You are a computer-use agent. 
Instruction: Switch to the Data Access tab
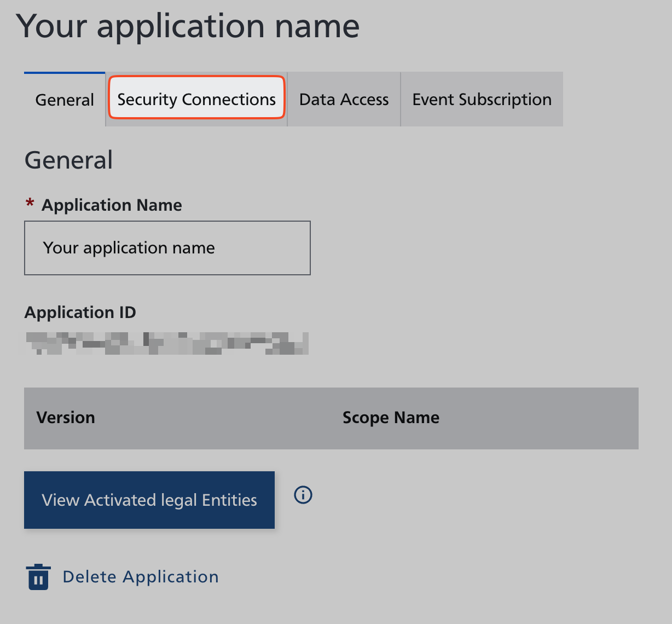[344, 100]
